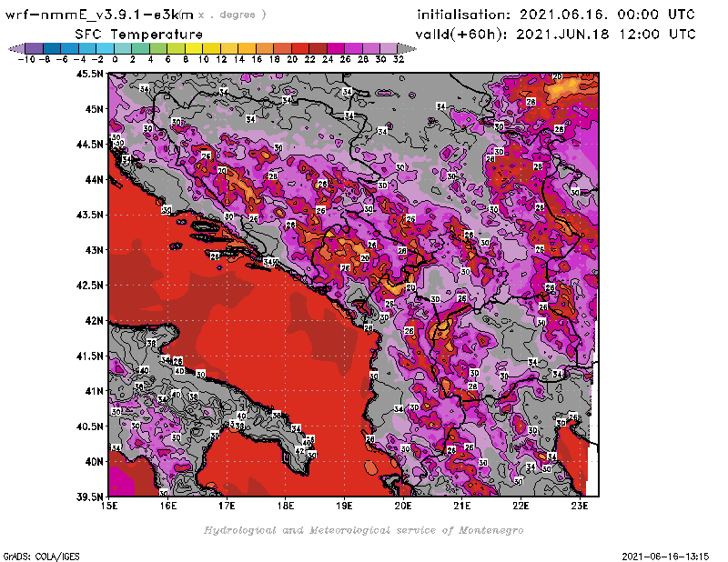
Task: Click the 40.5N latitude axis label
Action: pos(89,427)
